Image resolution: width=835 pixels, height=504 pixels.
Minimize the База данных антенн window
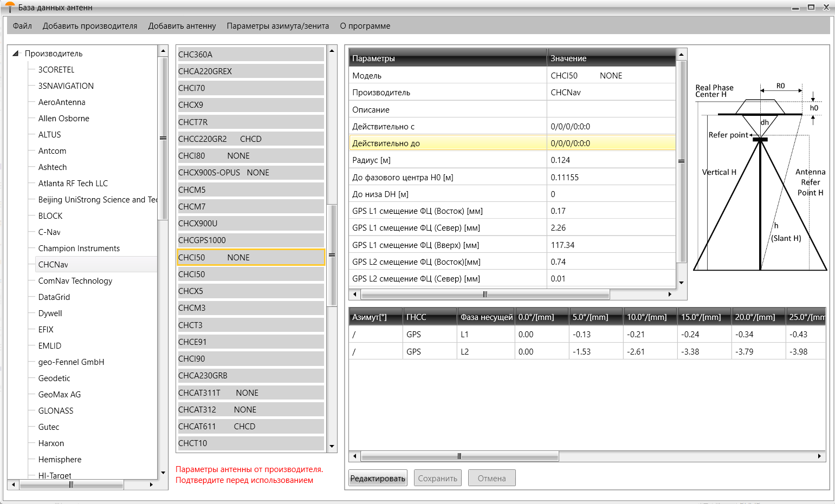(x=795, y=8)
